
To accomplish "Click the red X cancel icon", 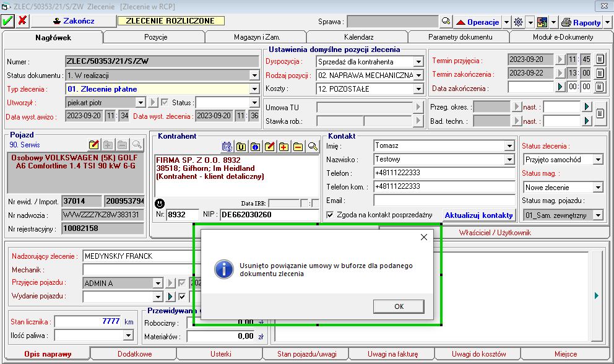I will coord(23,20).
